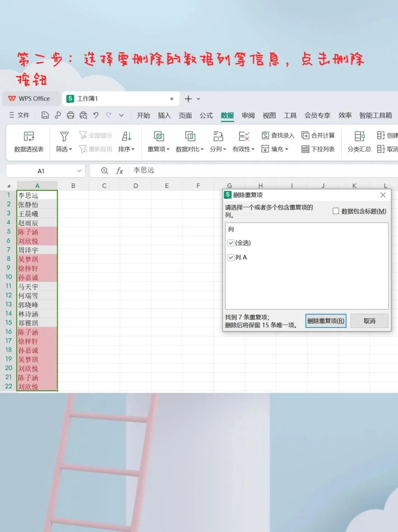
Task: Select the cell with 马天宇
Action: tap(37, 286)
